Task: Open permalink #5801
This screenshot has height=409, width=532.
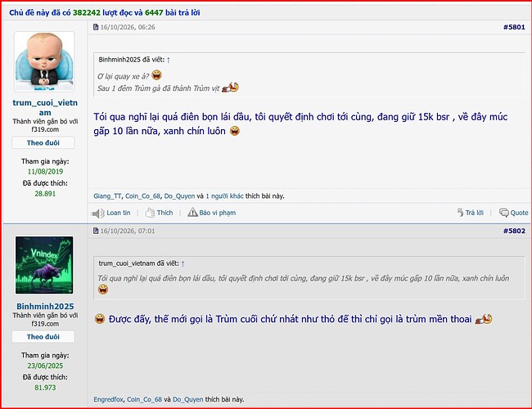Action: pos(514,27)
